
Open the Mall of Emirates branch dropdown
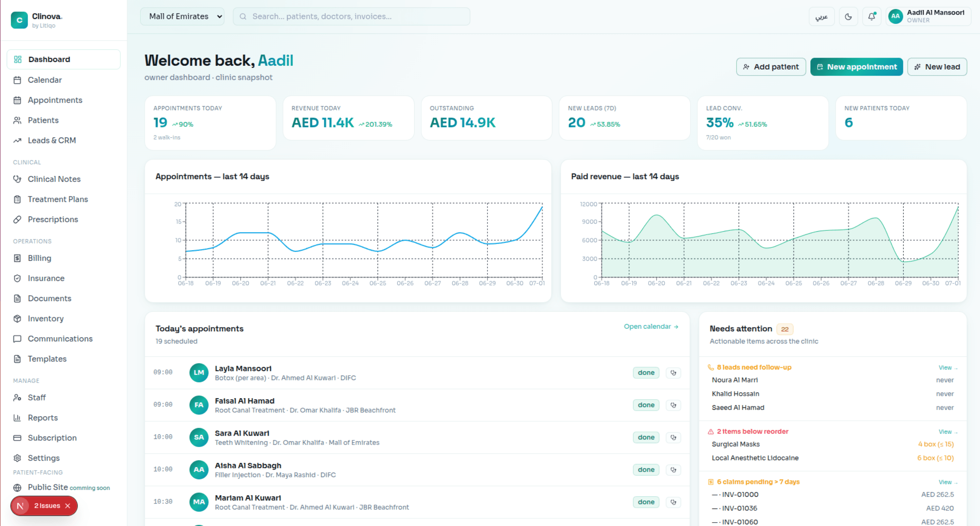click(182, 17)
